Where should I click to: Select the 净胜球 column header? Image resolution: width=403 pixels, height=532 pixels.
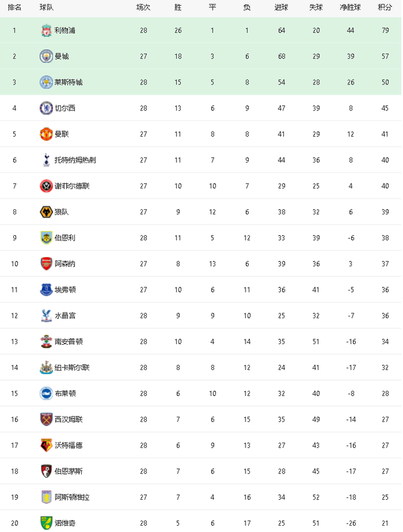(351, 8)
